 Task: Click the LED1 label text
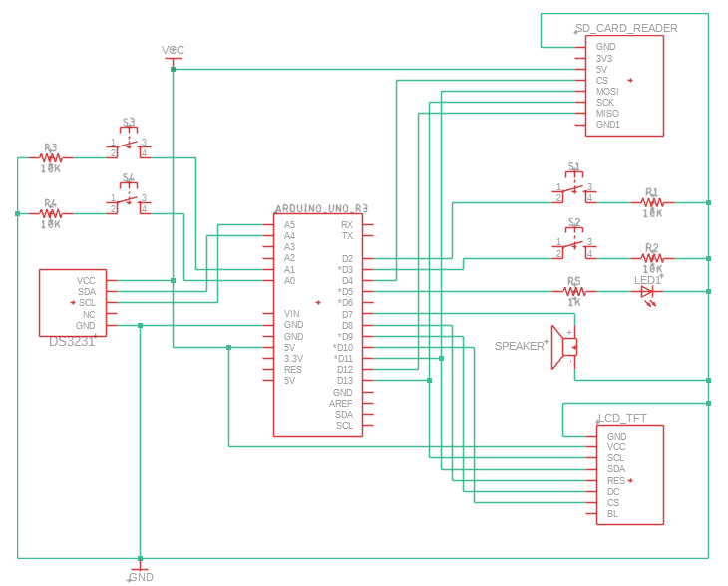point(647,280)
